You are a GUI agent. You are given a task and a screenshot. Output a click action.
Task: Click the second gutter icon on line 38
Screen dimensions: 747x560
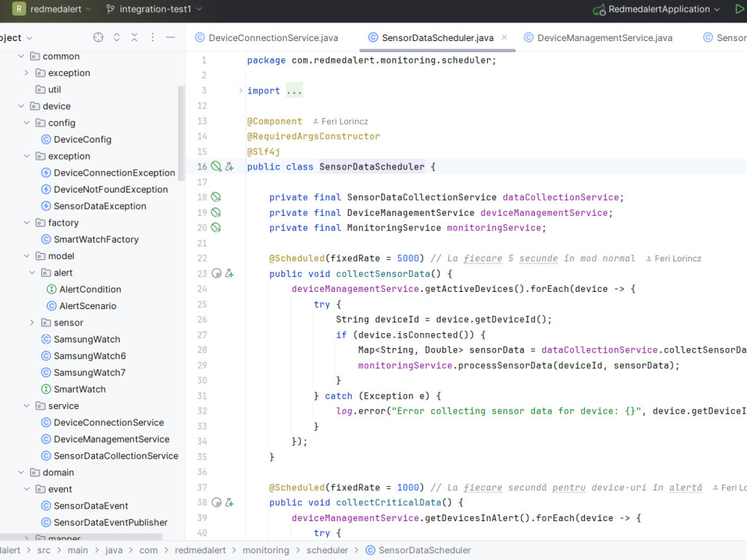229,503
